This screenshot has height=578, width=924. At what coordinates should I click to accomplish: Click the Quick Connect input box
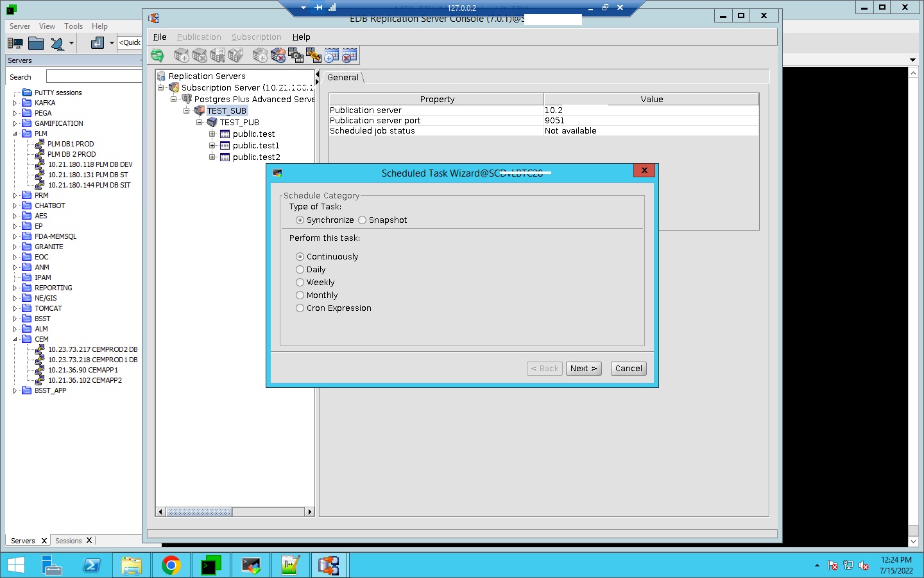pos(130,42)
